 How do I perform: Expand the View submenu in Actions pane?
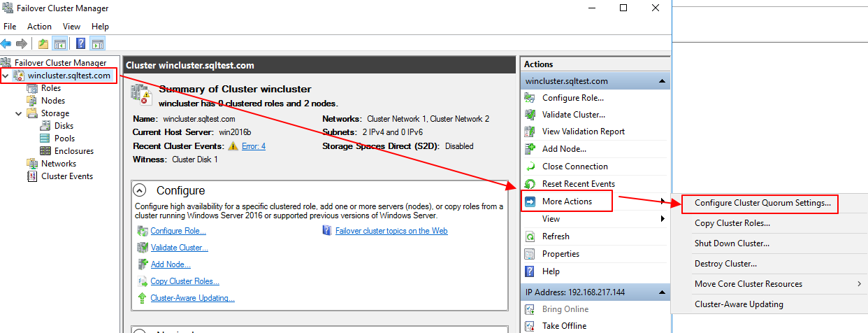tap(662, 219)
